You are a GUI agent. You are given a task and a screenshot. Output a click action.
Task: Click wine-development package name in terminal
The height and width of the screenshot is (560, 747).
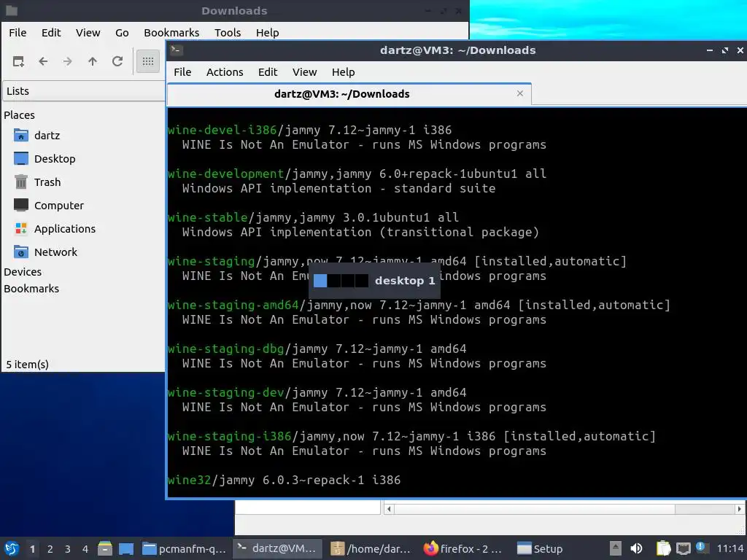[226, 174]
